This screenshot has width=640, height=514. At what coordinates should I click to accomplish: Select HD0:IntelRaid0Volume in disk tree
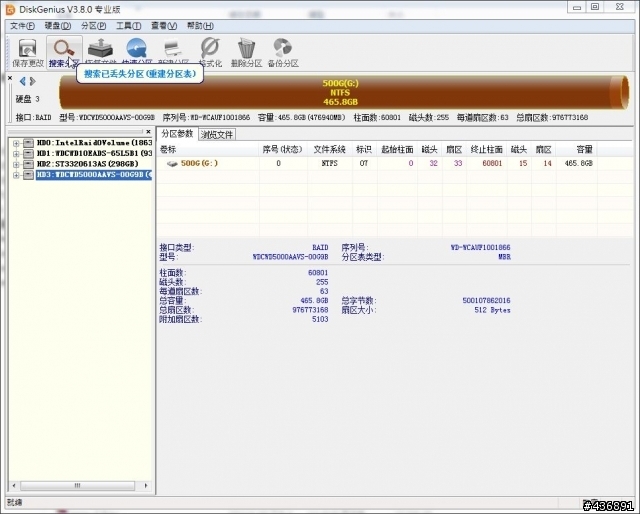click(94, 142)
